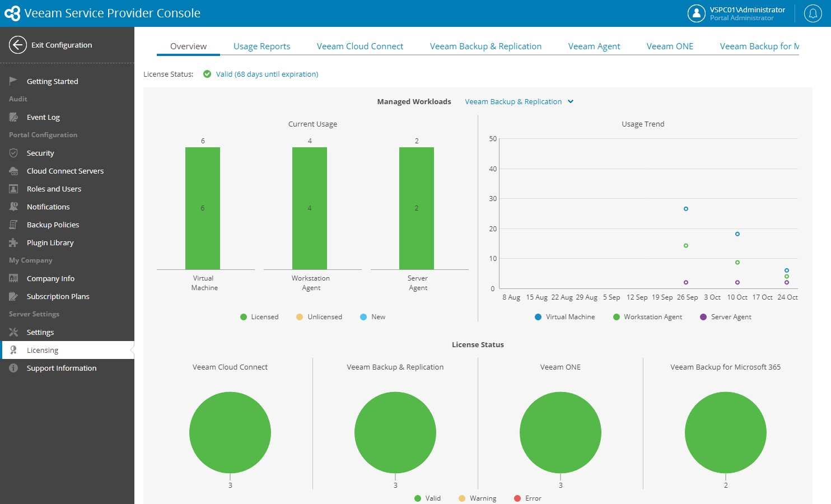Viewport: 831px width, 504px height.
Task: Click the Veeam ONE license pie chart
Action: point(561,432)
